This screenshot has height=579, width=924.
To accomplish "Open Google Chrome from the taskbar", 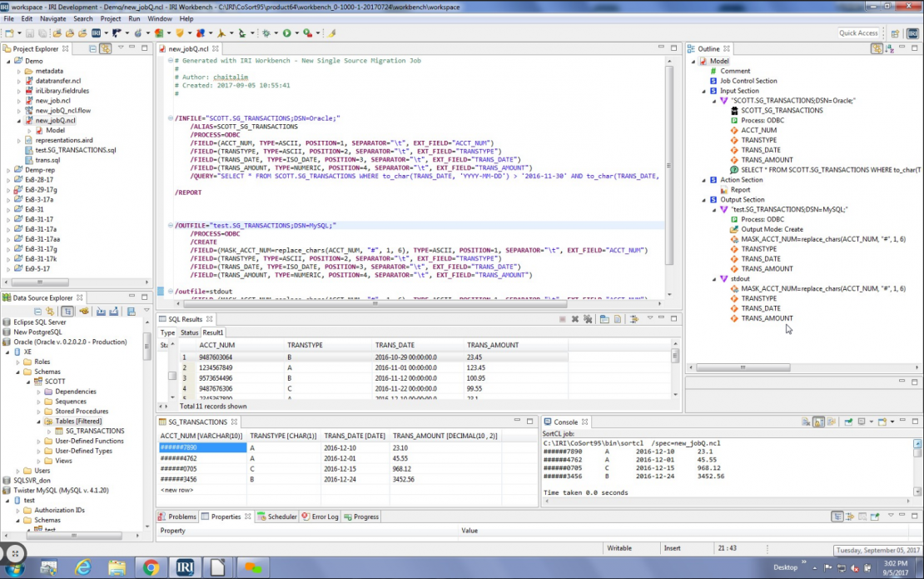I will coord(151,568).
